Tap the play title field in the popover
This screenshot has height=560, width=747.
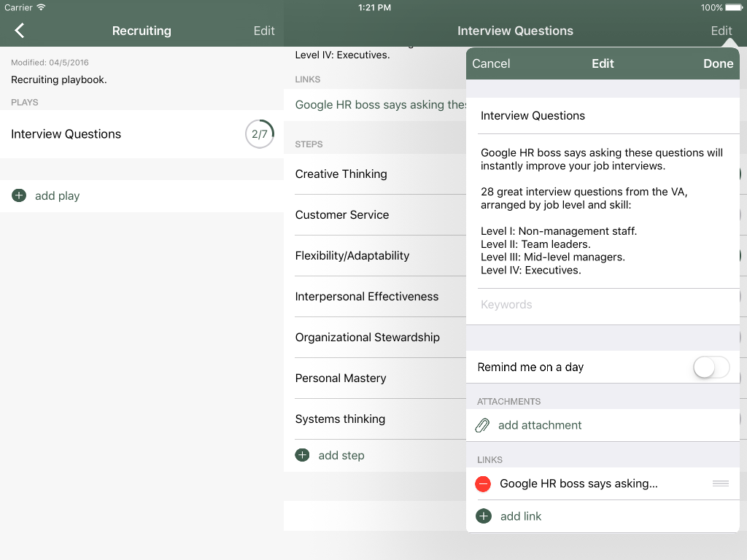[x=603, y=116]
